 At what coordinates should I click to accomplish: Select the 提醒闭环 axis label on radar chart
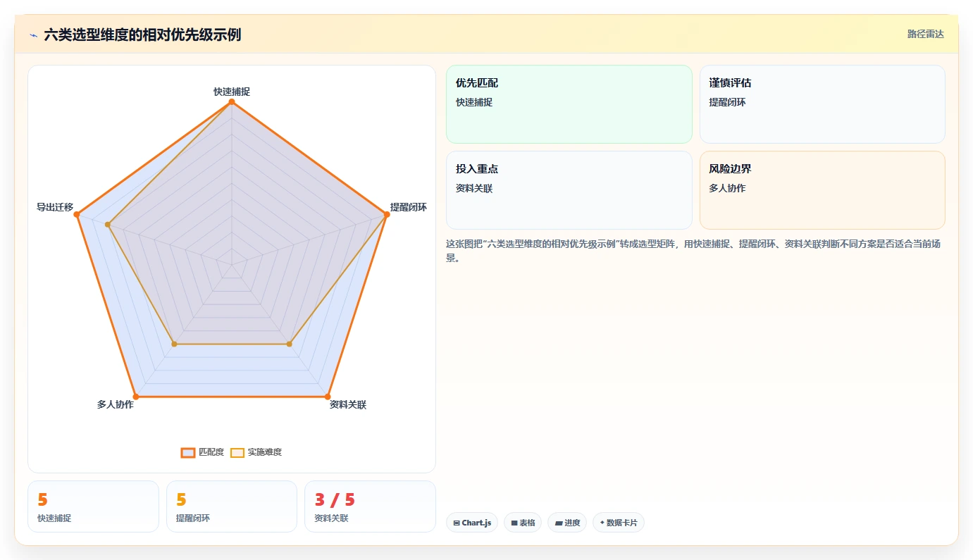409,207
